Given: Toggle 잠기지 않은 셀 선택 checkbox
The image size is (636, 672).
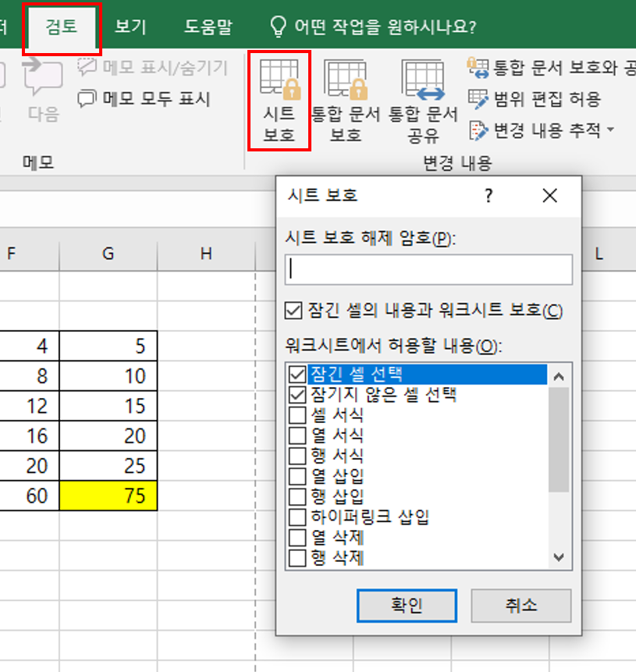Looking at the screenshot, I should click(297, 395).
